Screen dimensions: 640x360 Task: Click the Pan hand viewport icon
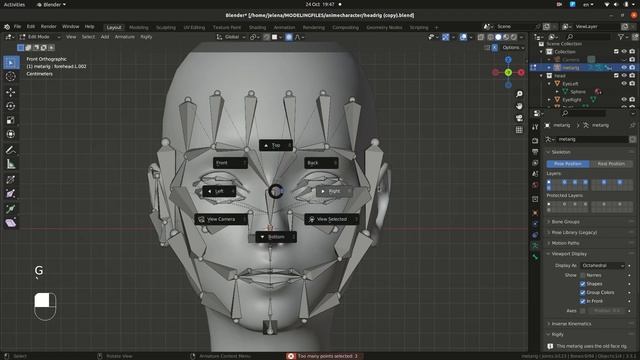click(519, 106)
